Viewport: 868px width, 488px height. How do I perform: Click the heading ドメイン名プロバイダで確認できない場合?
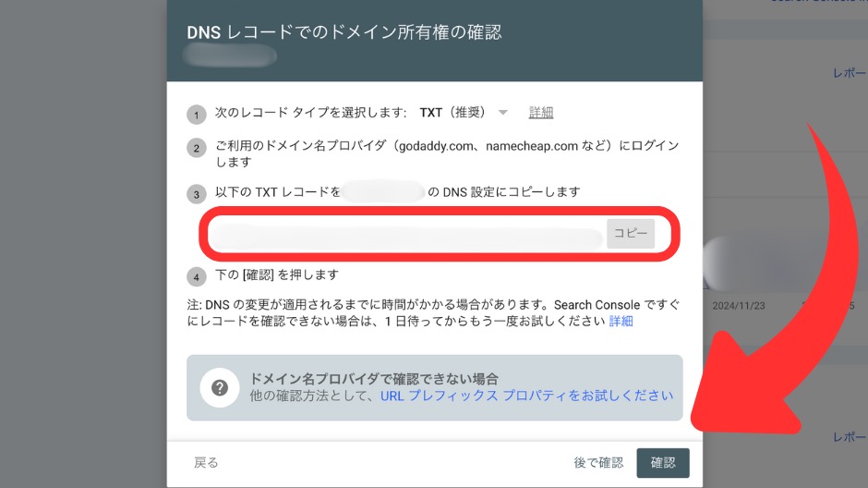tap(374, 379)
